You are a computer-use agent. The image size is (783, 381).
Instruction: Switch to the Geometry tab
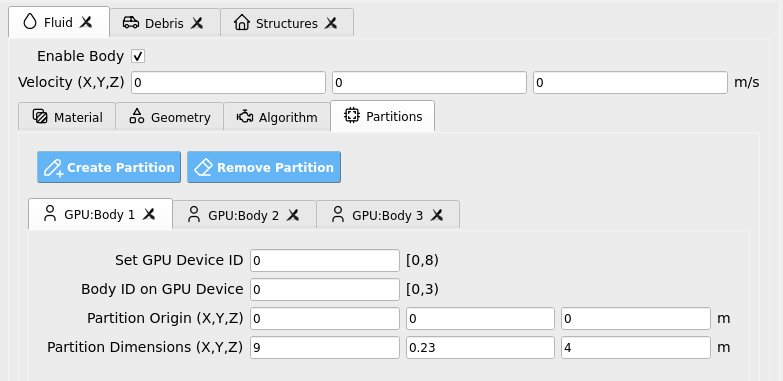pos(169,117)
